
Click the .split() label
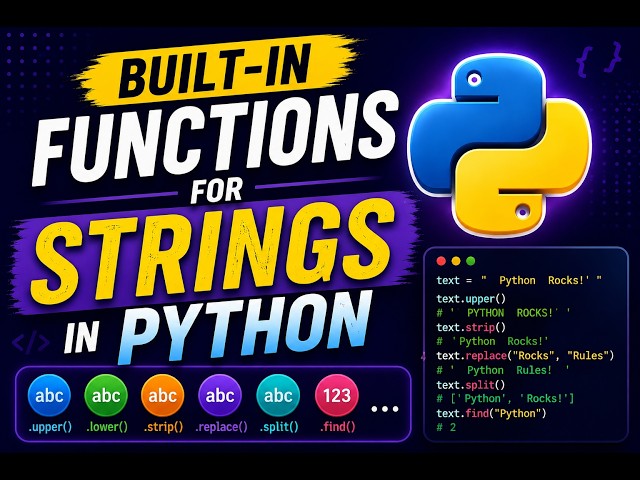point(279,427)
